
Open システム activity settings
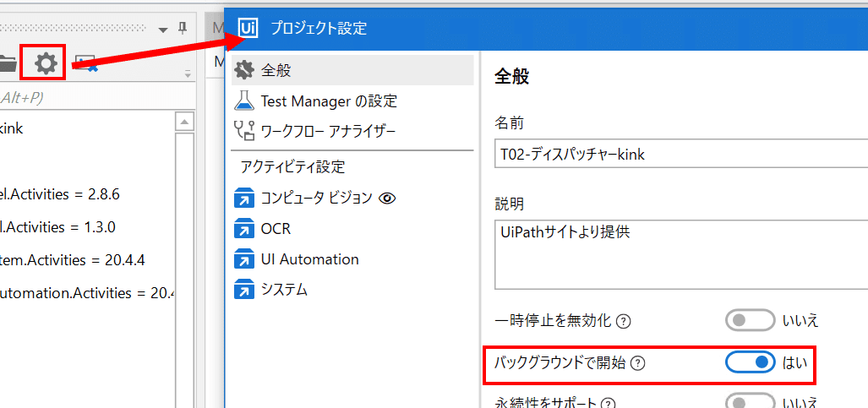(352, 290)
